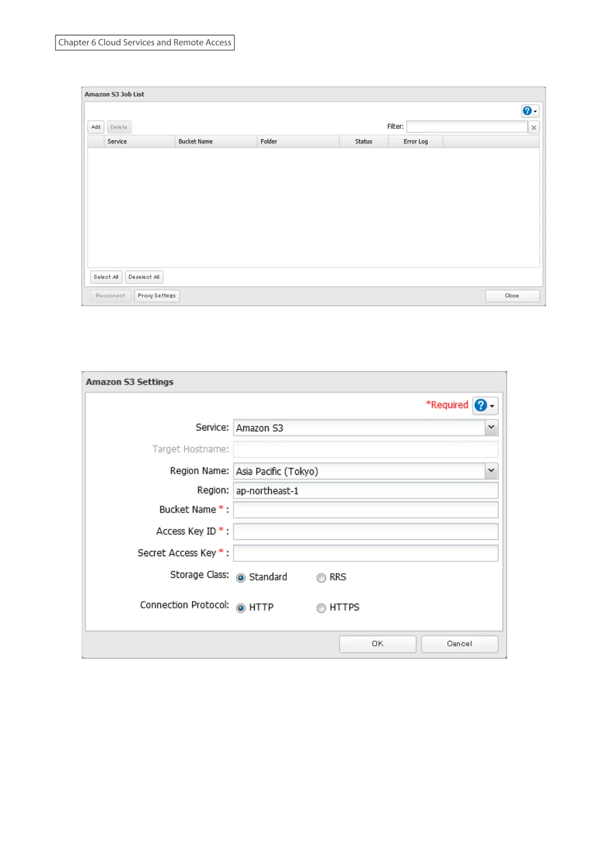
Task: Sort by the Service column header
Action: pos(140,141)
